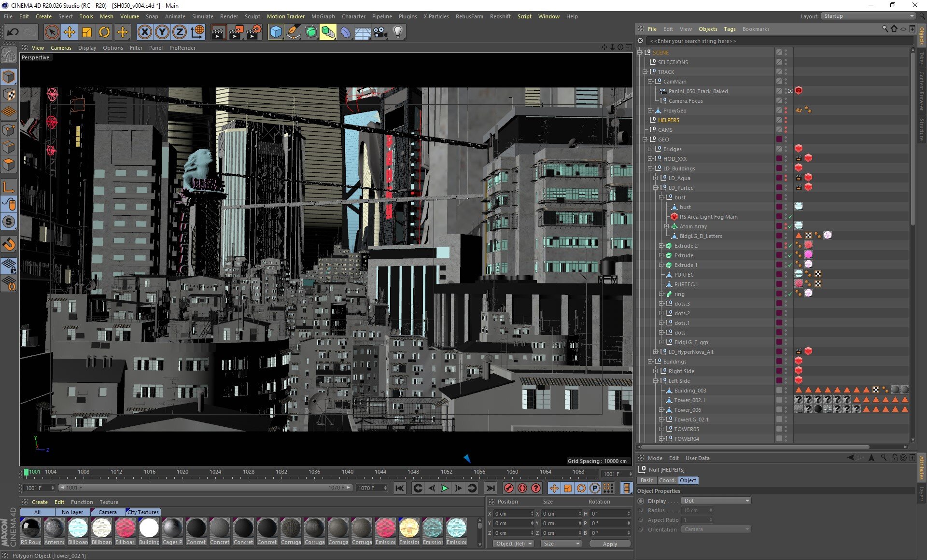Click the magnet tool icon in left palette
Screen dimensions: 927x560
9,244
